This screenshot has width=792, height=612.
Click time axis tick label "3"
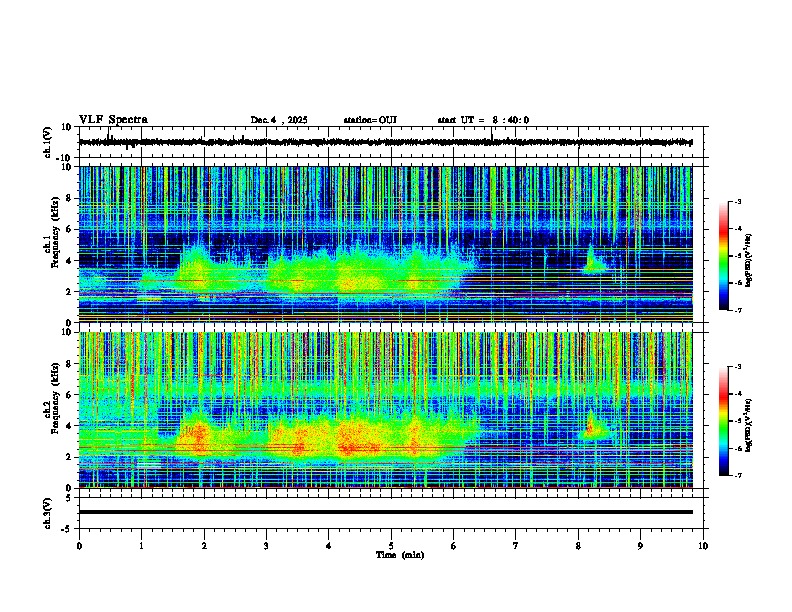coord(266,546)
